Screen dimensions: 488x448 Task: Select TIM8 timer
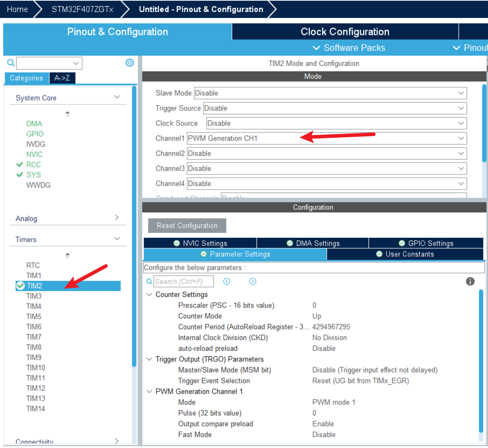tap(34, 347)
